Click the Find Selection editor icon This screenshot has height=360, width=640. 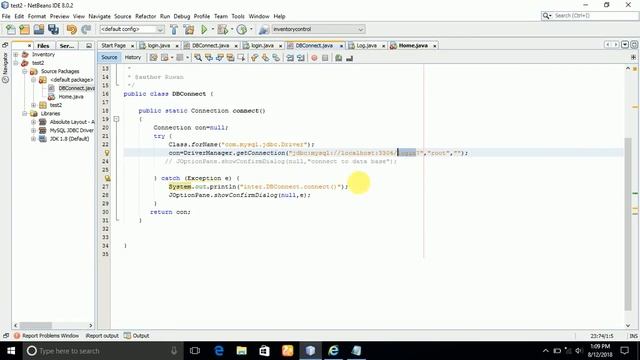(198, 58)
